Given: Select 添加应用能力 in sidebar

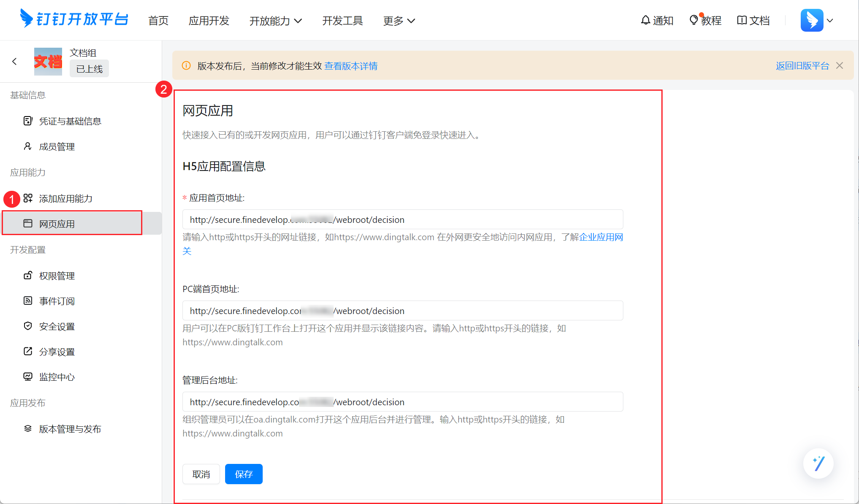Looking at the screenshot, I should (x=65, y=198).
